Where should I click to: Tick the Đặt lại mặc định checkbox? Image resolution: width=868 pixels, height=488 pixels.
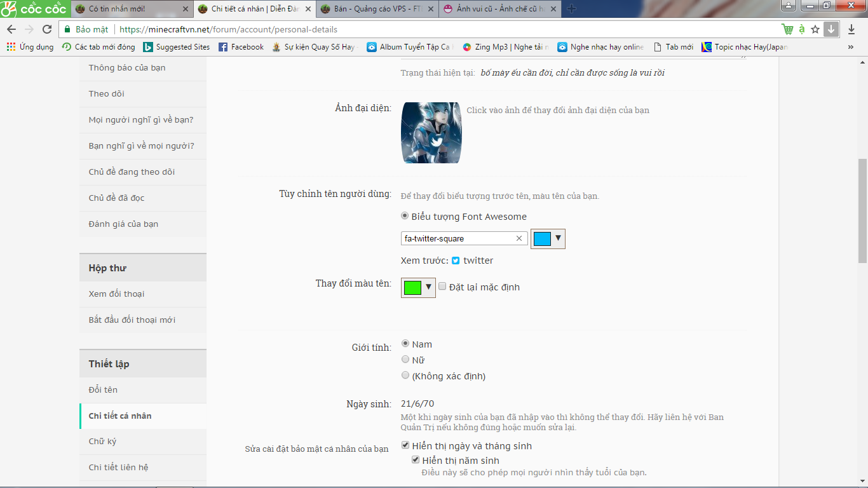click(x=442, y=287)
